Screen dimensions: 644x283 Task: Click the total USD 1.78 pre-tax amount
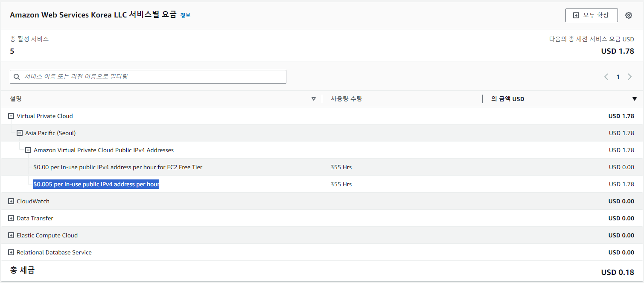618,51
